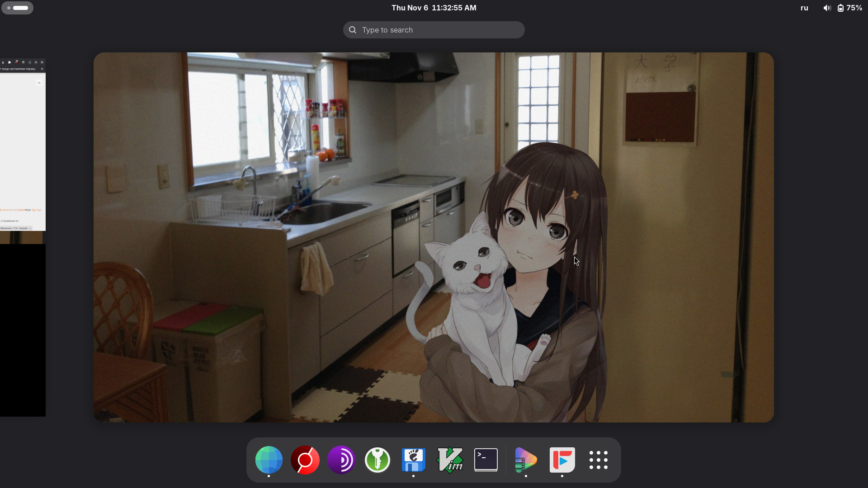Click the Activities workspace indicator pill
The width and height of the screenshot is (868, 488).
click(x=17, y=8)
